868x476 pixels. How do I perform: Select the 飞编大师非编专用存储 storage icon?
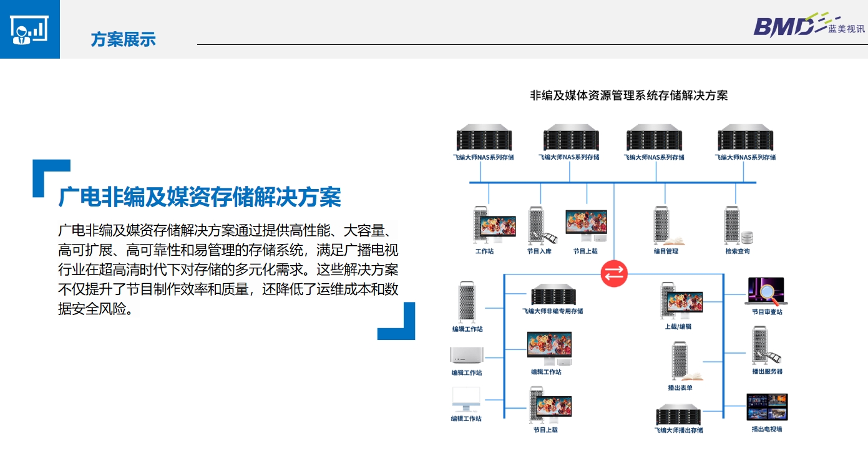click(554, 295)
